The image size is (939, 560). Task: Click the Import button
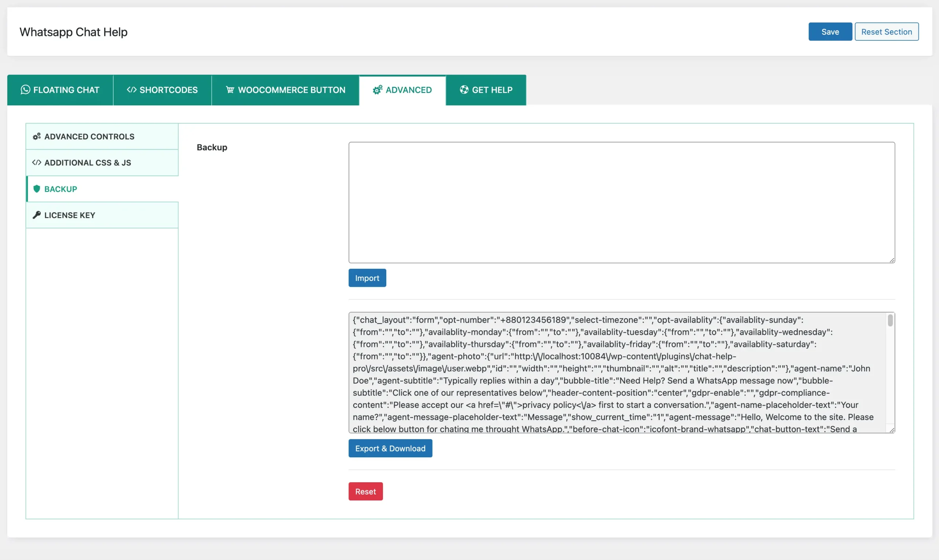point(367,278)
